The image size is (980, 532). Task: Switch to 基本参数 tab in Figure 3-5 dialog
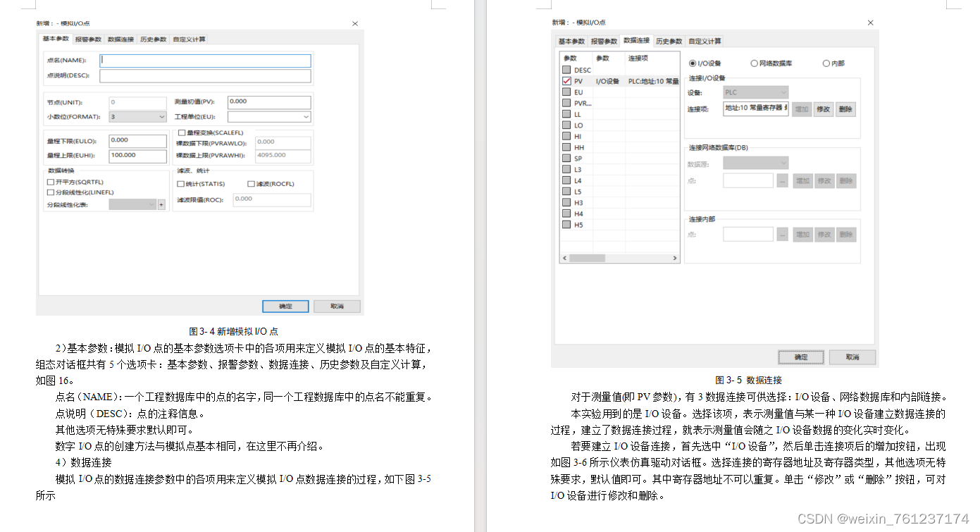[571, 41]
